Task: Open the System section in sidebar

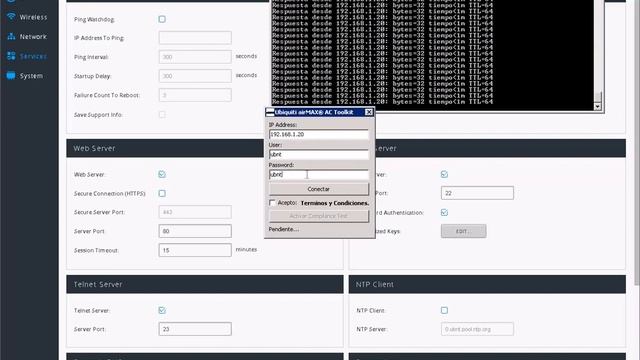Action: click(31, 76)
